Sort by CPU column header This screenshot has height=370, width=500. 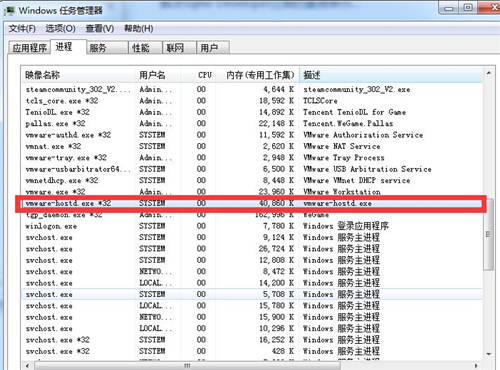click(x=198, y=75)
